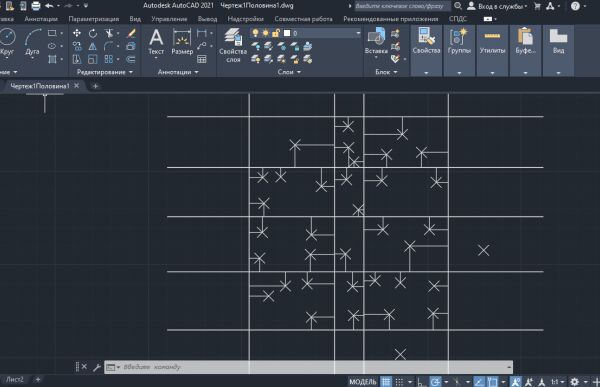Select the Rectangle draw tool
The image size is (600, 387).
[52, 33]
